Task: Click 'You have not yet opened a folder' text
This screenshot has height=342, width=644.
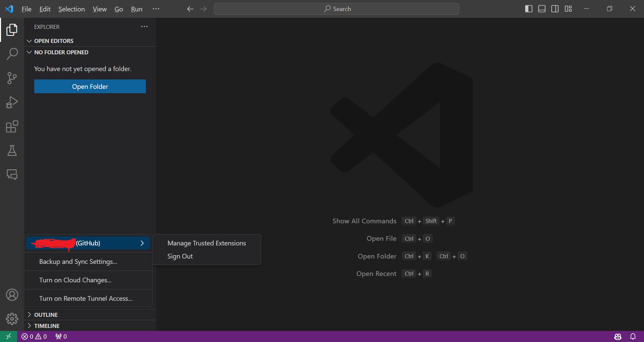Action: [83, 69]
